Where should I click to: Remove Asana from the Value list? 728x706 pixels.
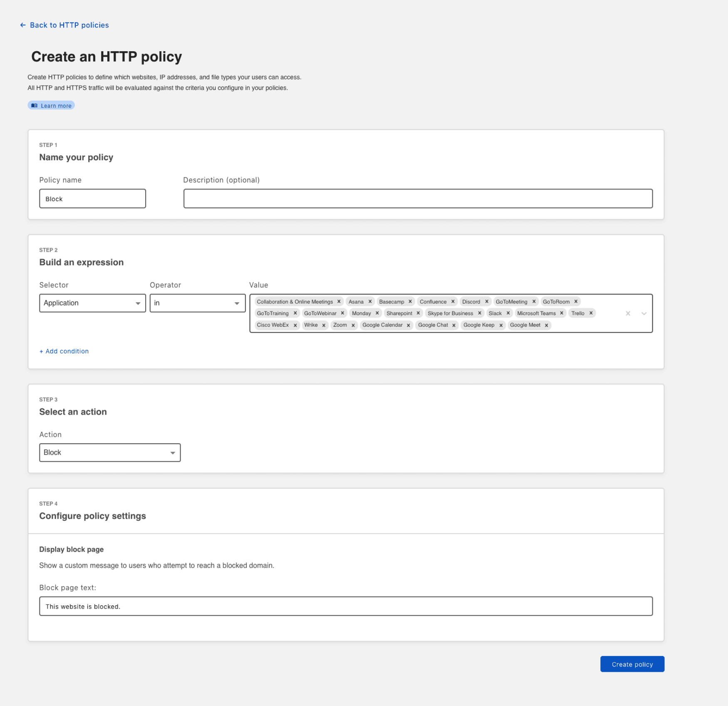coord(370,301)
